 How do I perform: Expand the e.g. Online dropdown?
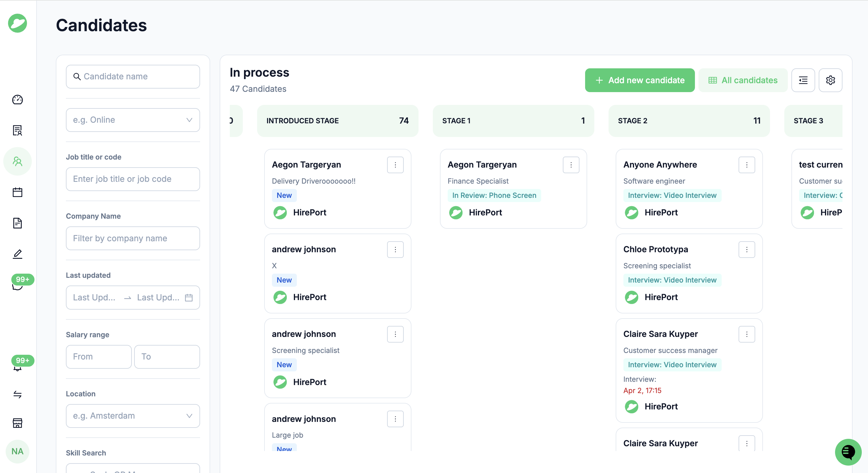pos(133,120)
